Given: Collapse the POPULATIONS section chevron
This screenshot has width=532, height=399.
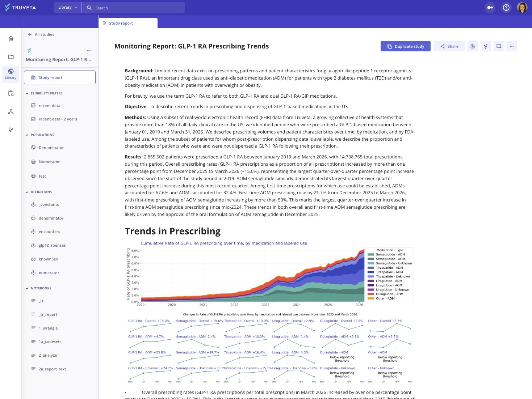Looking at the screenshot, I should (27, 135).
